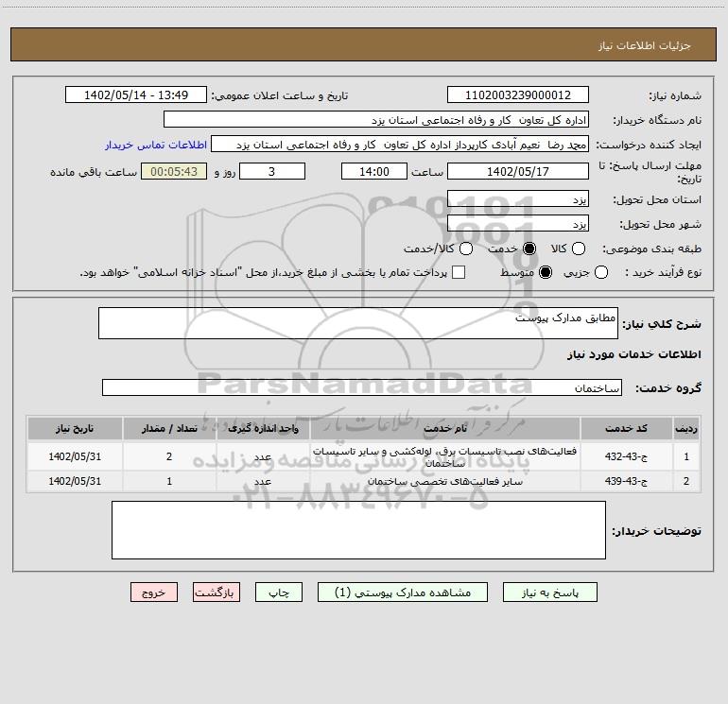This screenshot has width=728, height=704.
Task: Select the جزیی purchase type radio
Action: [600, 272]
